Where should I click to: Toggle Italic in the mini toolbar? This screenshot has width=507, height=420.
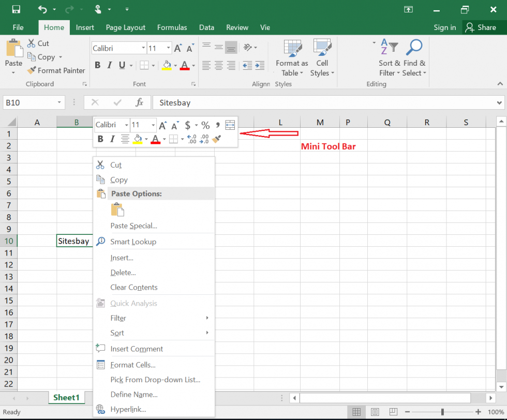[112, 138]
